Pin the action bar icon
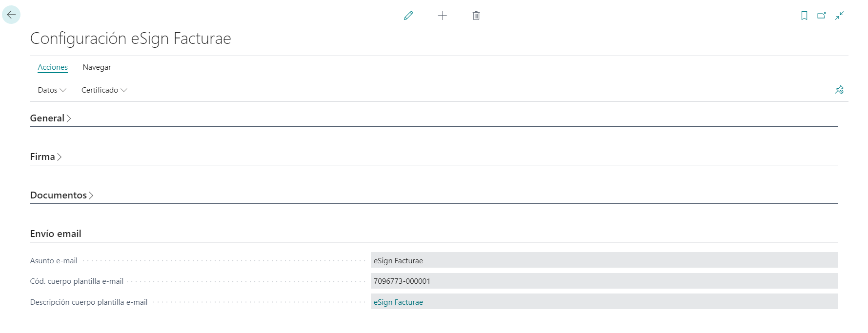Screen dimensions: 868x333 coord(839,90)
